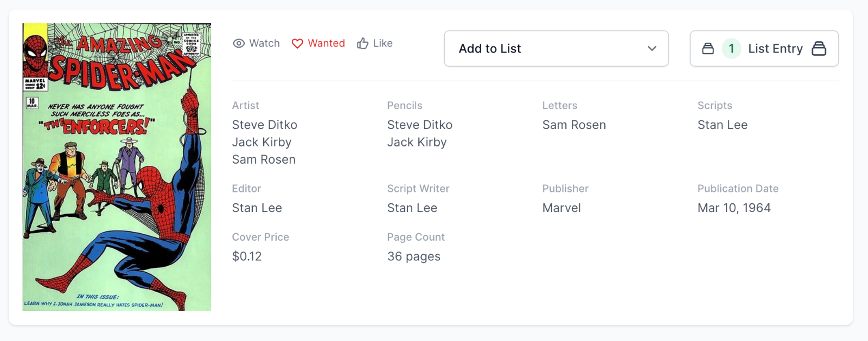Select Stan Lee under Scripts
Image resolution: width=868 pixels, height=341 pixels.
point(722,125)
